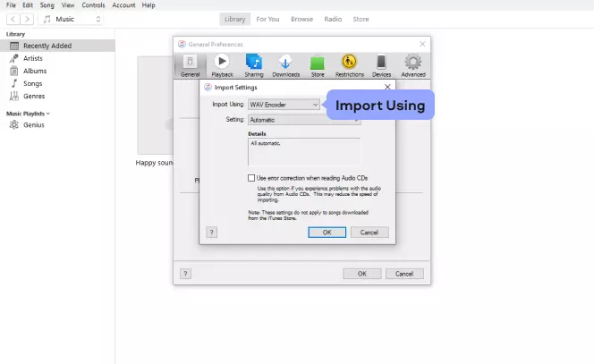Screen dimensions: 594x364
Task: Click OK in Import Settings dialog
Action: pyautogui.click(x=327, y=233)
